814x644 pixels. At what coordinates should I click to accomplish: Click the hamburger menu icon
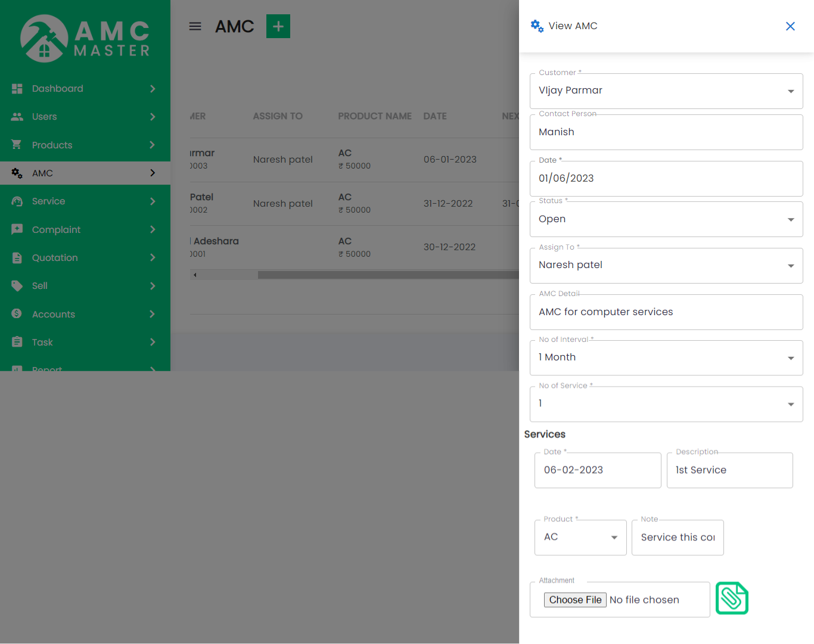[195, 26]
